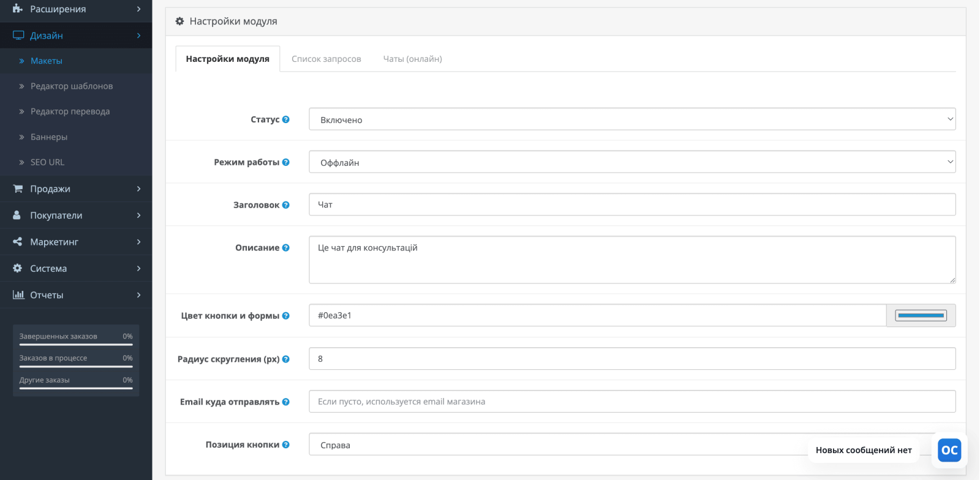Screen dimensions: 980x480
Task: Click the gear icon beside Настройки модуля heading
Action: pyautogui.click(x=179, y=21)
